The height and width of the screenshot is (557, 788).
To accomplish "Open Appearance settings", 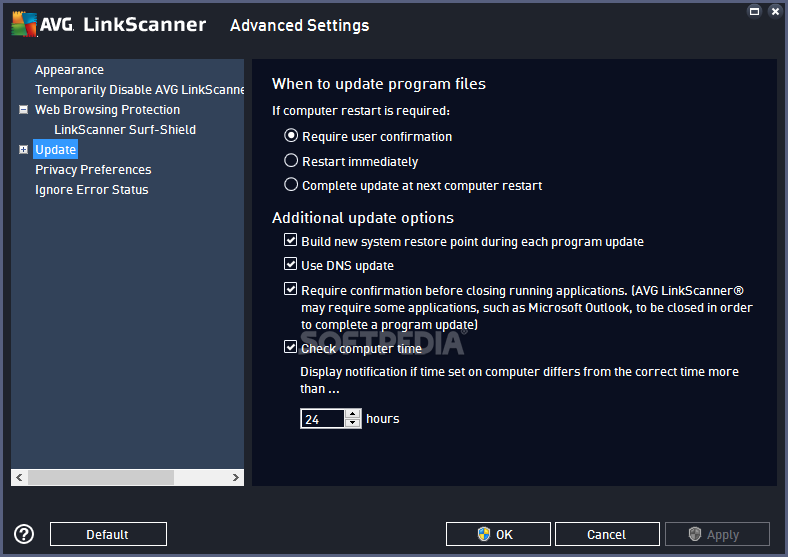I will coord(69,70).
